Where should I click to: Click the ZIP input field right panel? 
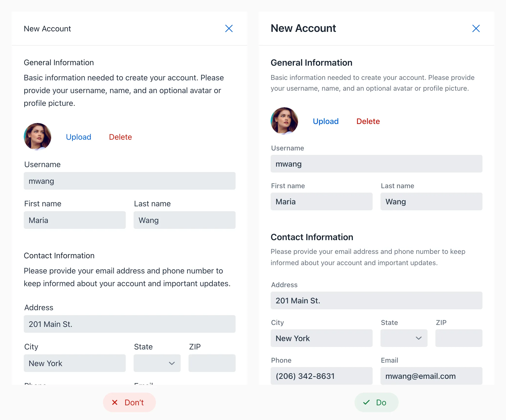(x=458, y=338)
